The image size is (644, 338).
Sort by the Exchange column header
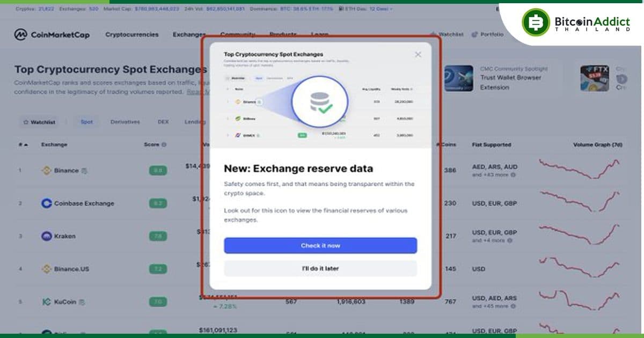pos(54,144)
